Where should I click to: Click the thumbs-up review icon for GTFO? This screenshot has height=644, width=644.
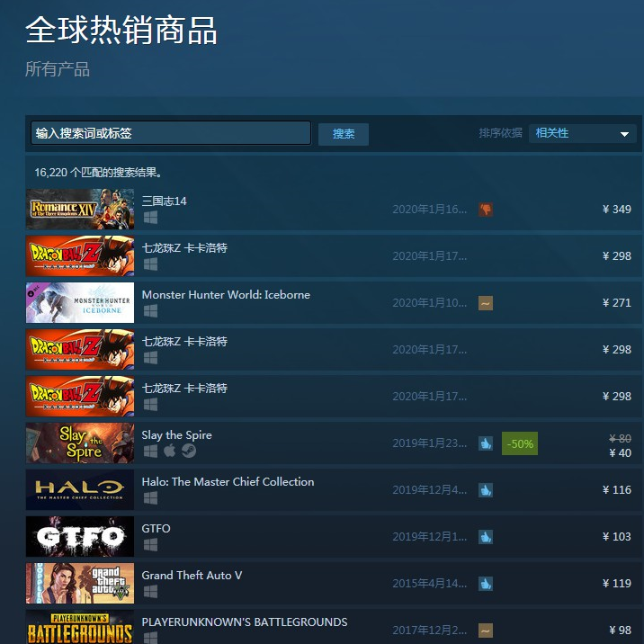point(485,537)
